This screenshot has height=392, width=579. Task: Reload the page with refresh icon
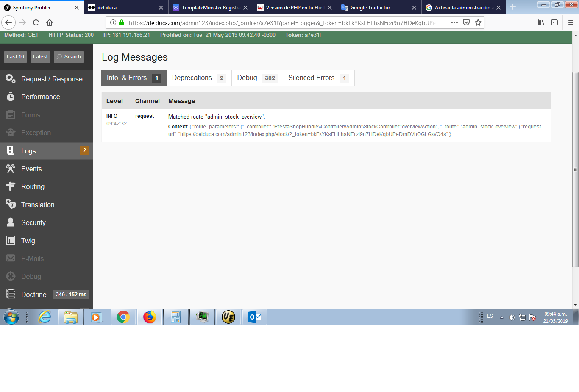coord(36,22)
